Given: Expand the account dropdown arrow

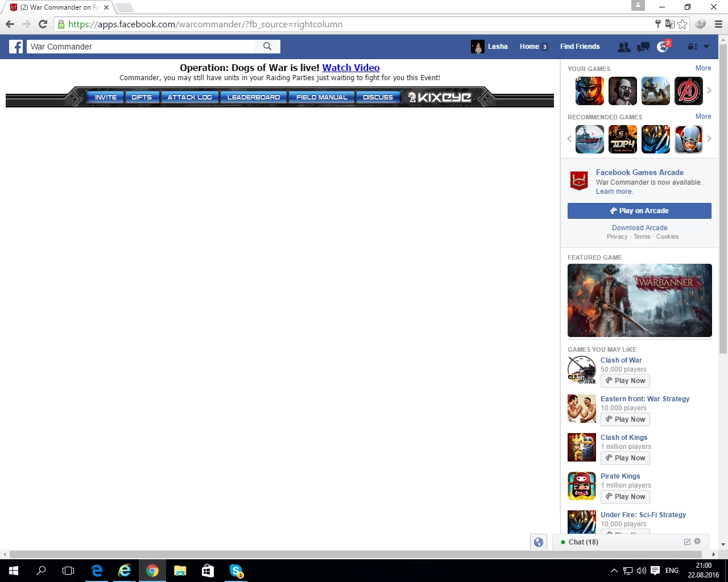Looking at the screenshot, I should [x=706, y=47].
